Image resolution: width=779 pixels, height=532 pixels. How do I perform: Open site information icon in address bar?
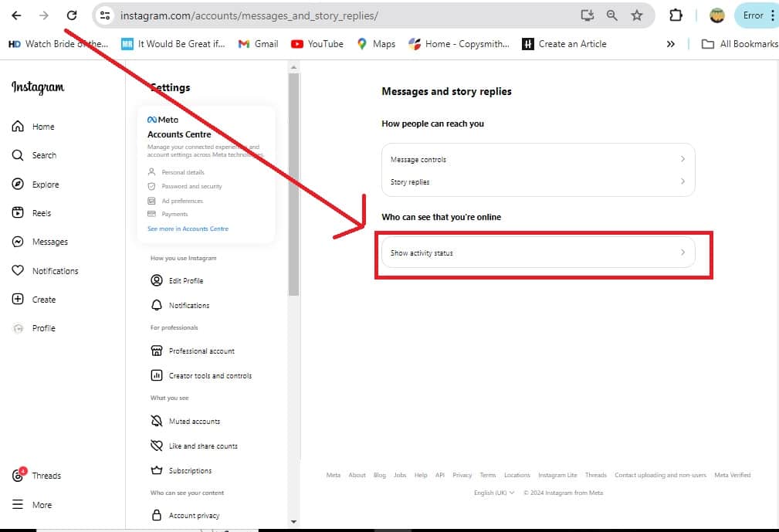point(105,15)
